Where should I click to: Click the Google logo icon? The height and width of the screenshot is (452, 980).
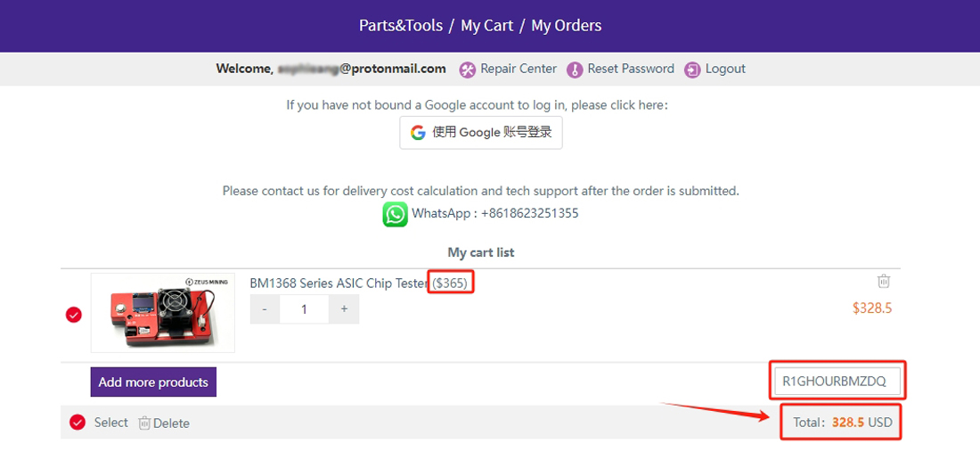418,133
